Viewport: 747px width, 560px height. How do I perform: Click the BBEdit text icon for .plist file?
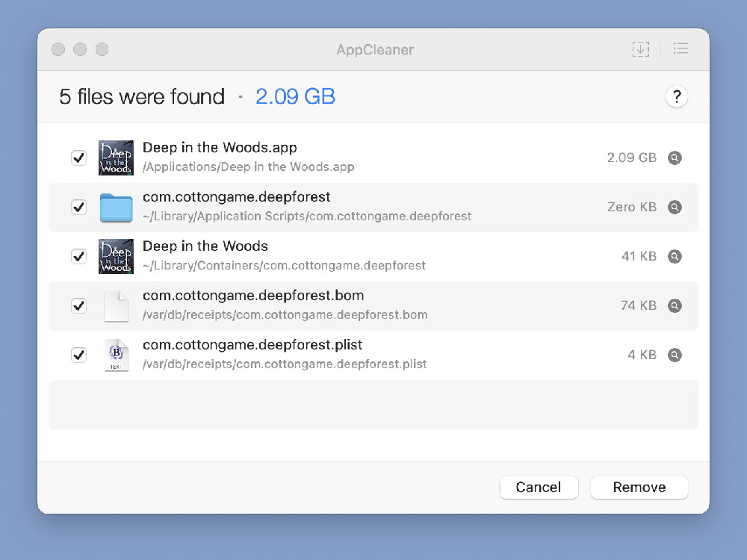click(117, 355)
